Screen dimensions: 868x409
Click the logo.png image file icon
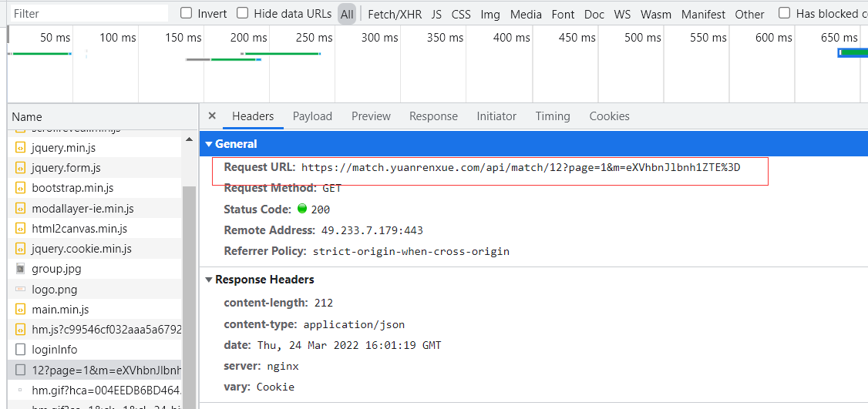coord(21,289)
